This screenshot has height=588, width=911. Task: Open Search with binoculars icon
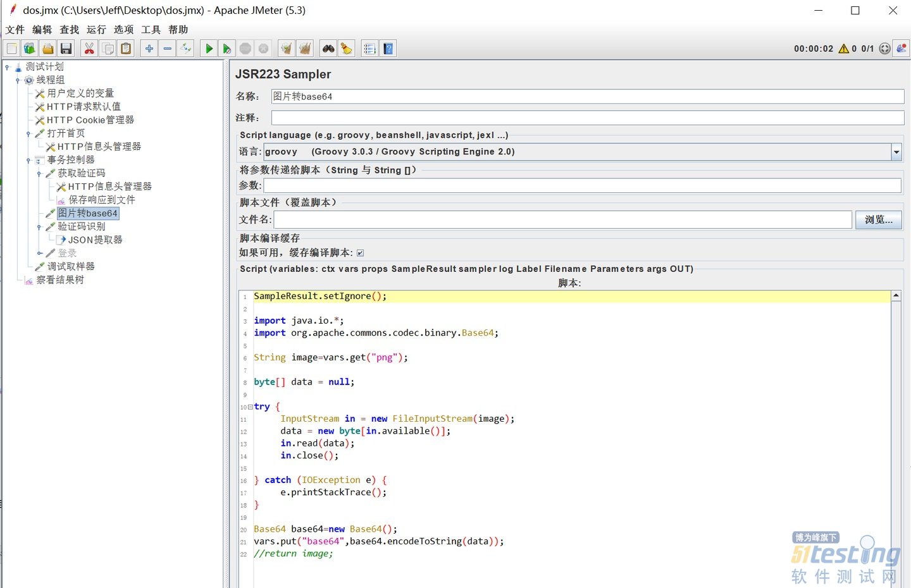pos(328,49)
